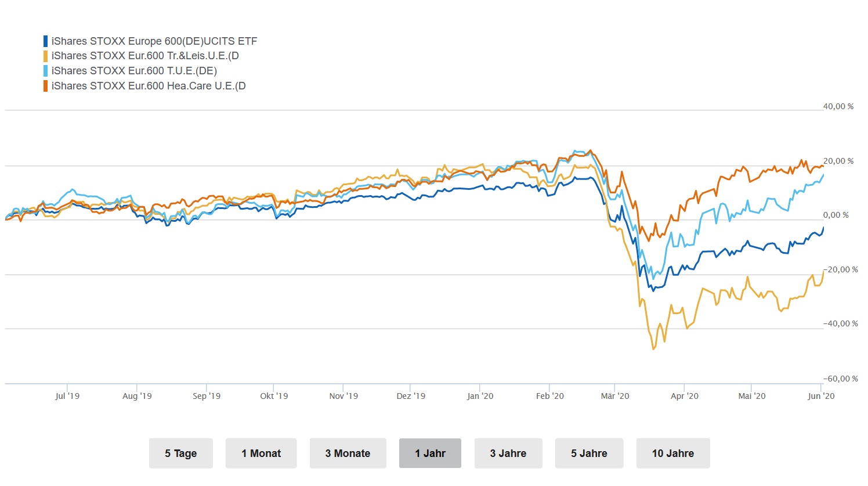868x486 pixels.
Task: Click the Jan '20 x-axis label
Action: (x=480, y=396)
